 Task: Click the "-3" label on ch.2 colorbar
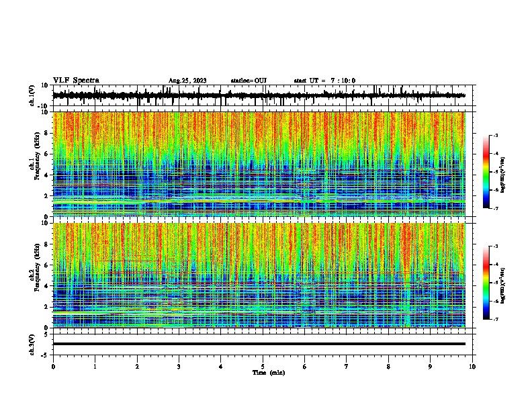pyautogui.click(x=495, y=246)
